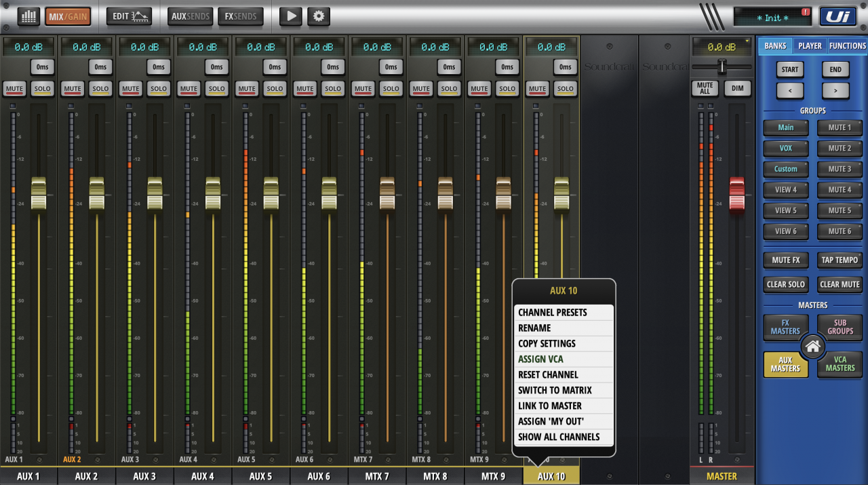Click the END bank button

(x=835, y=70)
